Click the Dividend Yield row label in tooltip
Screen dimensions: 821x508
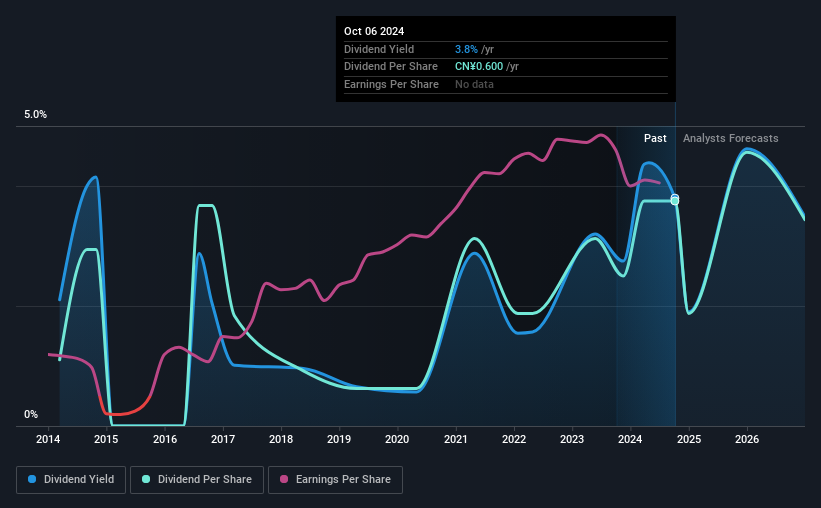click(x=379, y=49)
